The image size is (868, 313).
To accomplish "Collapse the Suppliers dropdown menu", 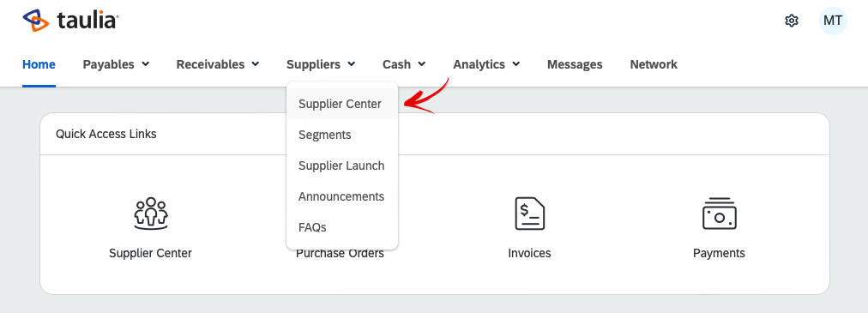I will coord(321,64).
